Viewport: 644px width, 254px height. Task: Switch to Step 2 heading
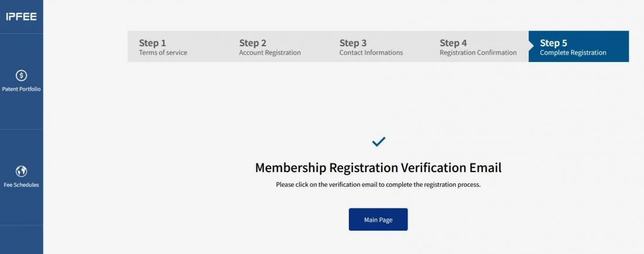(252, 43)
